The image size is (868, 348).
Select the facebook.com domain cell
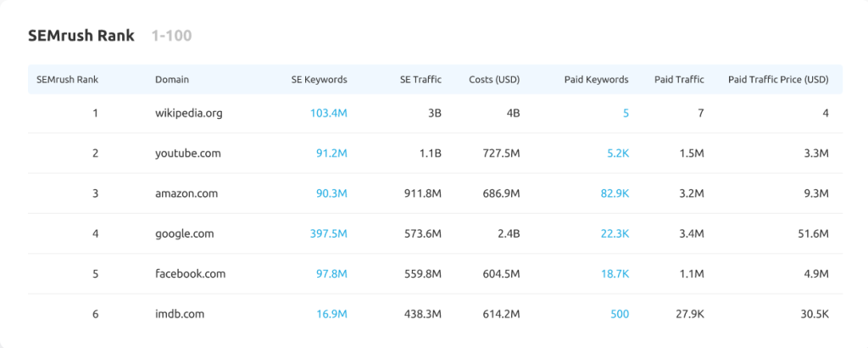pyautogui.click(x=191, y=274)
